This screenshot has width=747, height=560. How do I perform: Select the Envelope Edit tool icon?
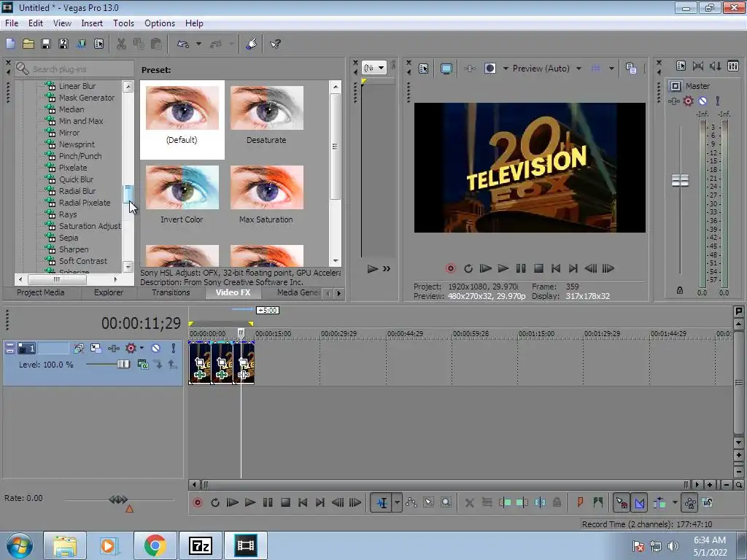click(x=411, y=502)
